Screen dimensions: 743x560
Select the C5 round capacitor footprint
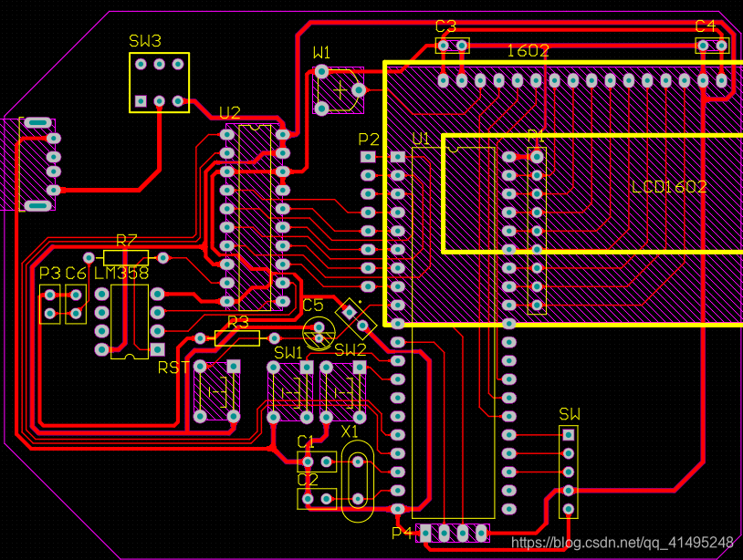[x=319, y=333]
